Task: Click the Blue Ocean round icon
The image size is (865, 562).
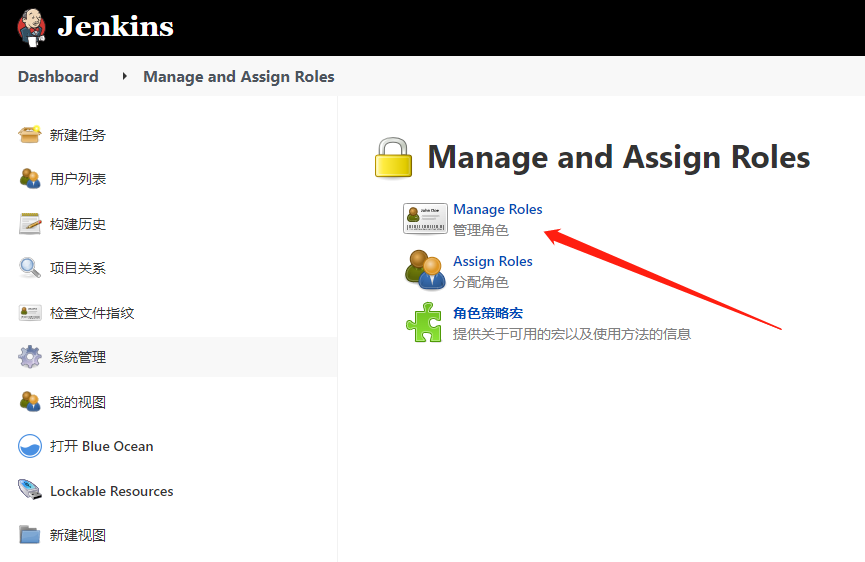Action: [30, 446]
